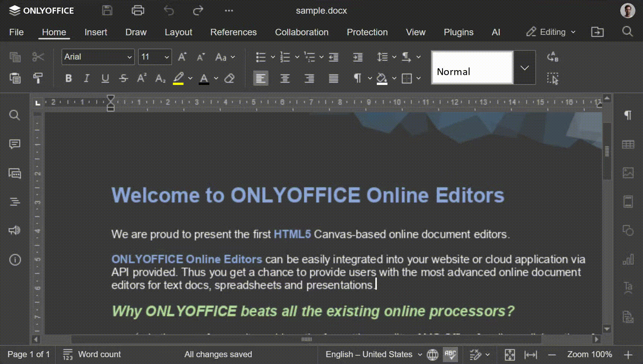Decrease font size with the A-down icon
Screen dimensions: 643x364
tap(201, 57)
